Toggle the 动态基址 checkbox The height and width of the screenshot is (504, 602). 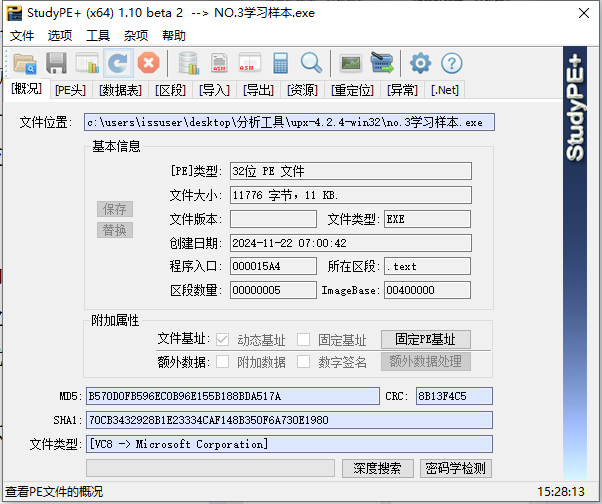click(222, 340)
